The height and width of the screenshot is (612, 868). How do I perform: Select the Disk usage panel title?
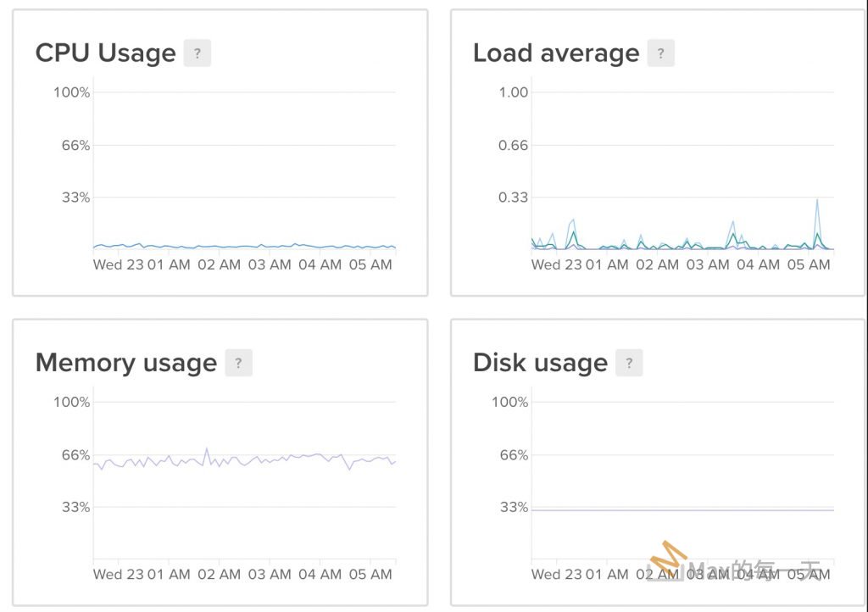[540, 363]
